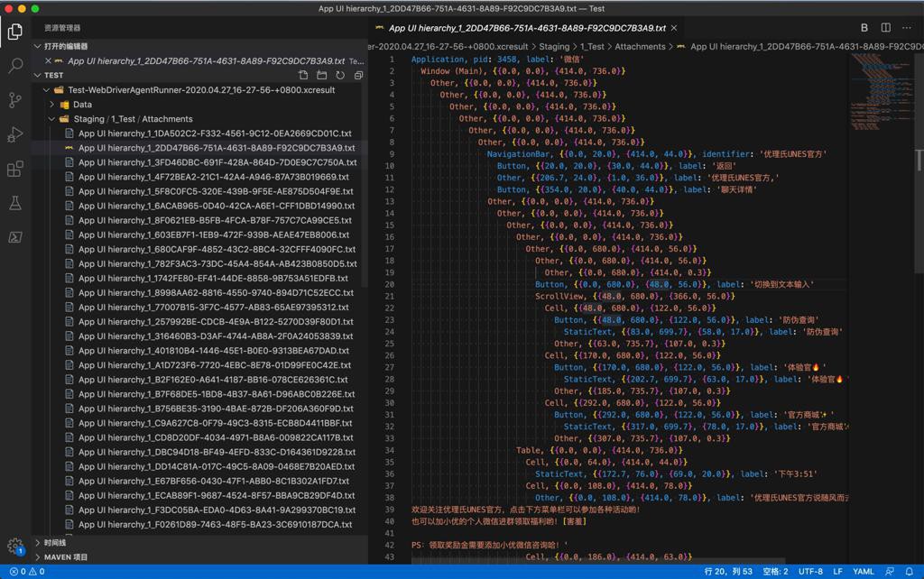The image size is (924, 579).
Task: Click the Table line 34 text
Action: [x=599, y=450]
